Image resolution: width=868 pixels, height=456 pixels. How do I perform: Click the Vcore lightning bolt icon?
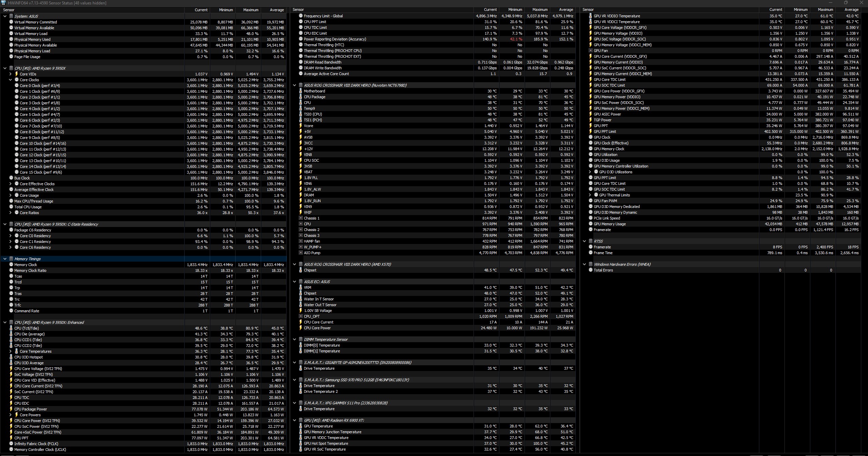(300, 126)
